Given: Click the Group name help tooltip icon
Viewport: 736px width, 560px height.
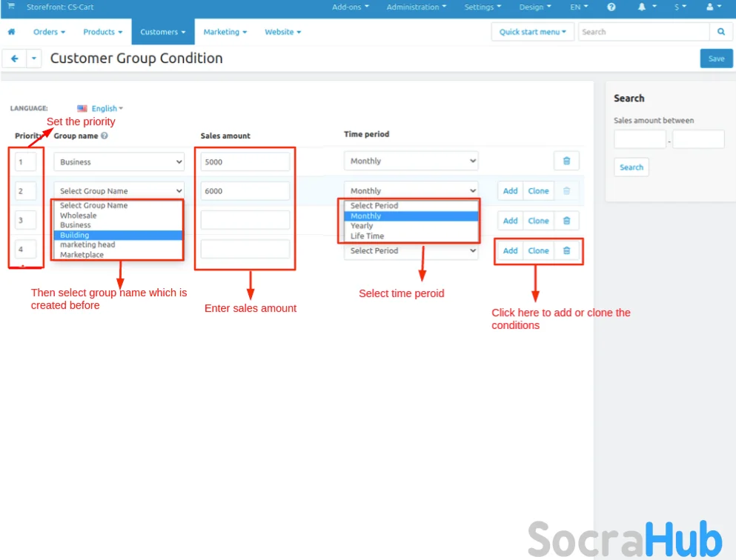Looking at the screenshot, I should pos(105,136).
